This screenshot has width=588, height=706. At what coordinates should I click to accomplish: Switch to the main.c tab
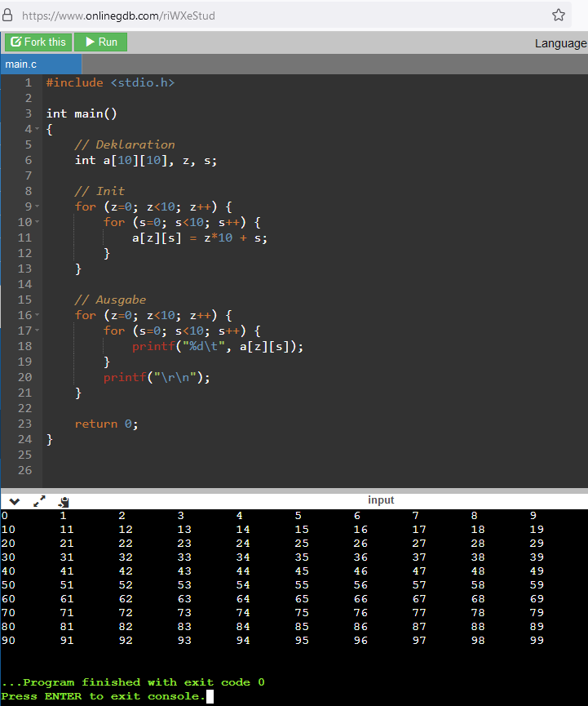41,64
